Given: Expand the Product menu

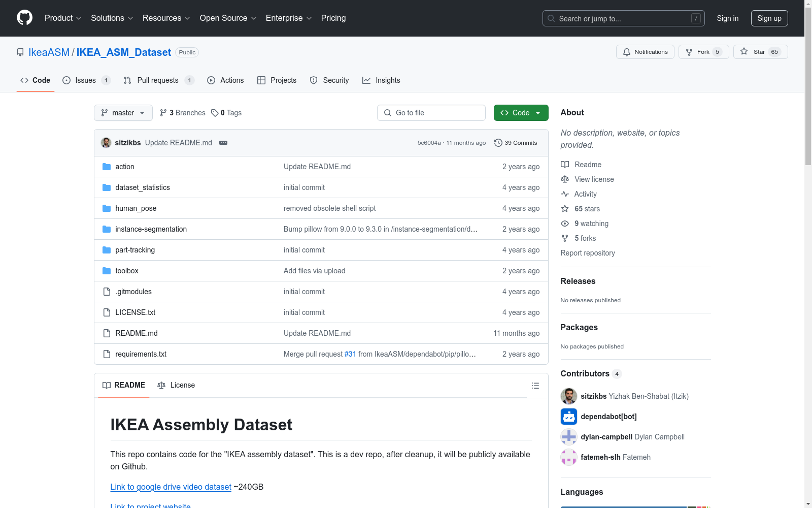Looking at the screenshot, I should click(x=63, y=18).
